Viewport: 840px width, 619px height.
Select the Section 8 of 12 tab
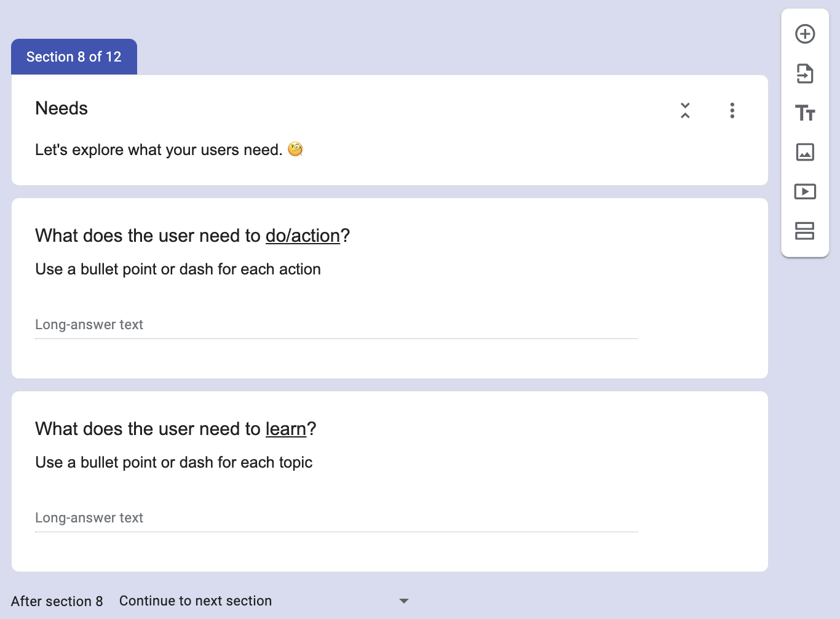(74, 57)
